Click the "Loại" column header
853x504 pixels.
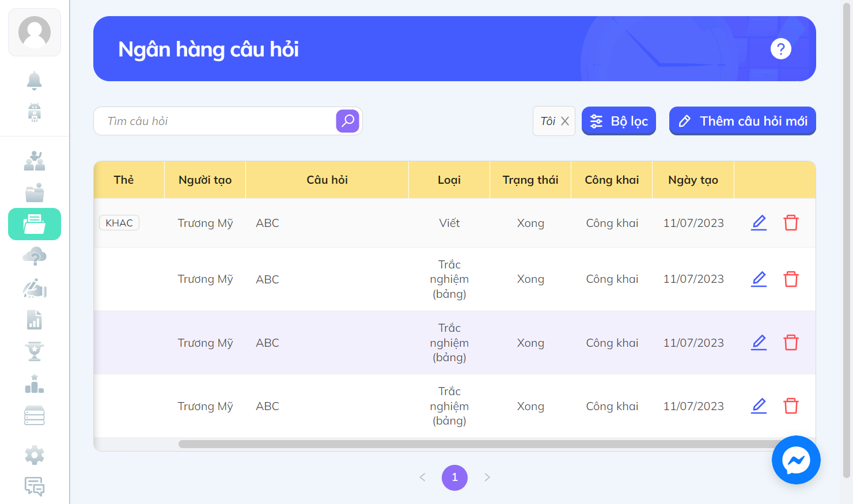pos(449,180)
